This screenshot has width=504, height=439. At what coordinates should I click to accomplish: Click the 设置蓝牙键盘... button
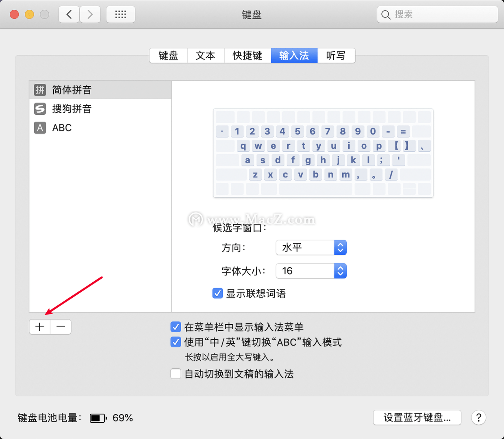click(x=417, y=417)
